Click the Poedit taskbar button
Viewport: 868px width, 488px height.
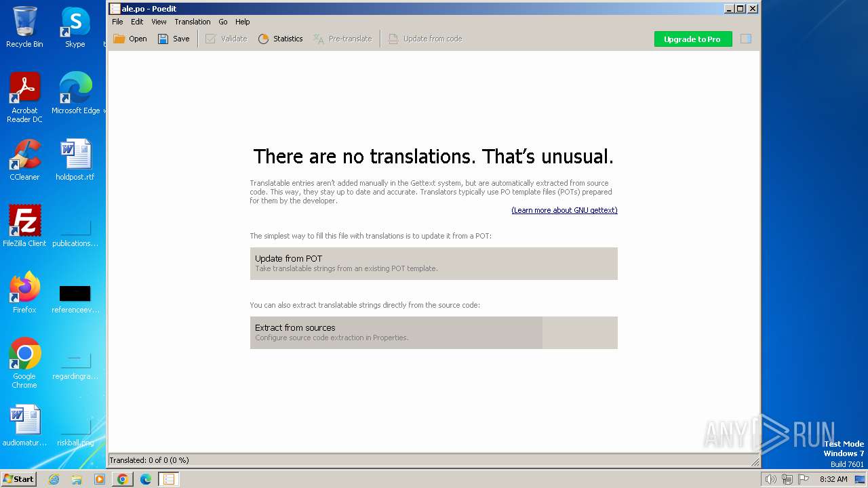pyautogui.click(x=169, y=479)
